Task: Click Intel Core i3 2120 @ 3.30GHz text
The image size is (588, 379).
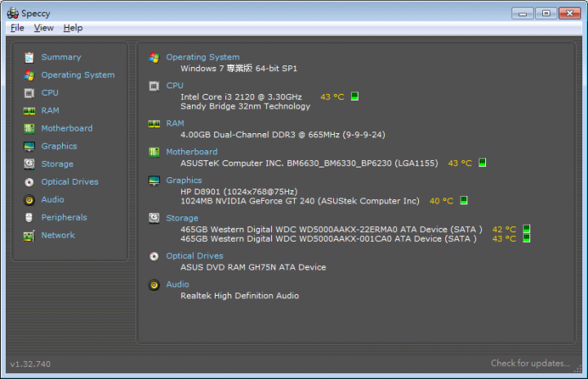Action: tap(241, 97)
